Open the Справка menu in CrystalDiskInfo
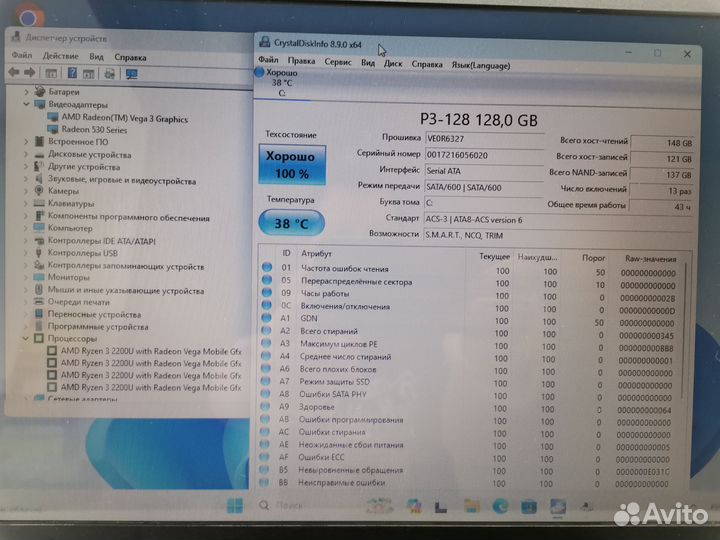This screenshot has height=540, width=720. [427, 64]
